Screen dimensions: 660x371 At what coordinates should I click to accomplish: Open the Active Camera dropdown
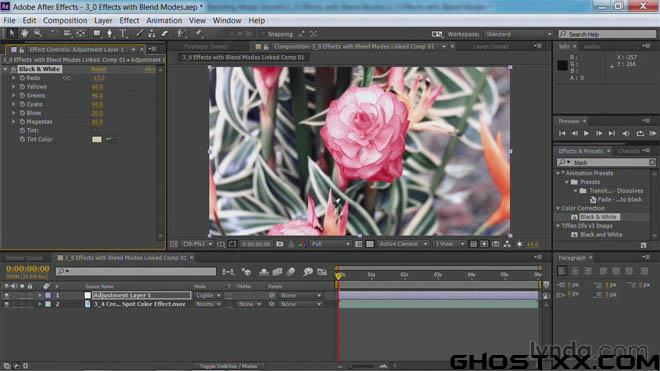(x=403, y=244)
